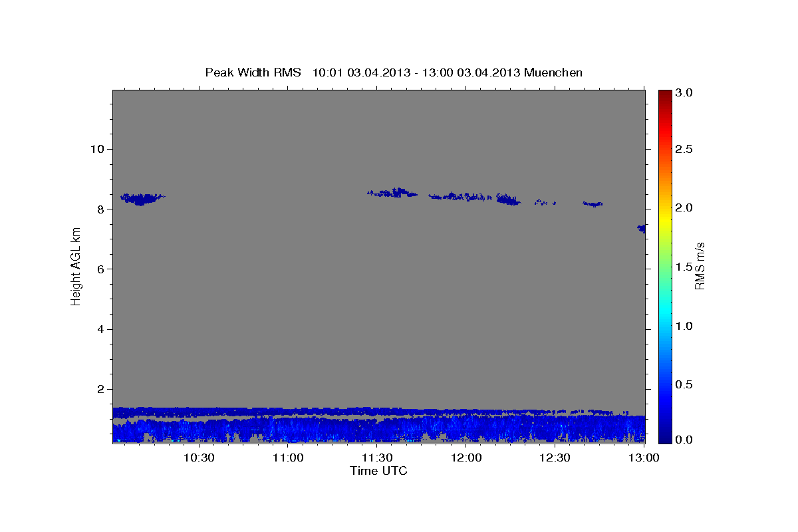The image size is (798, 532).
Task: Pick the dark red top of the colorbar
Action: 664,94
